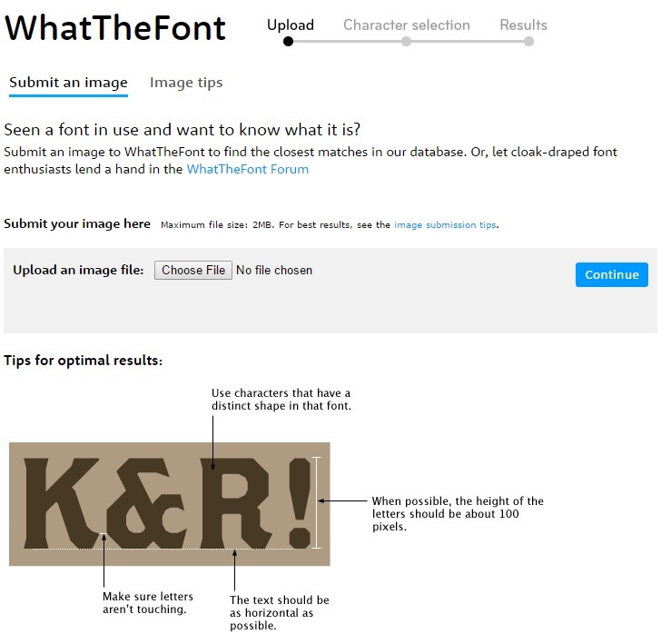
Task: Open the image submission tips link
Action: click(445, 224)
